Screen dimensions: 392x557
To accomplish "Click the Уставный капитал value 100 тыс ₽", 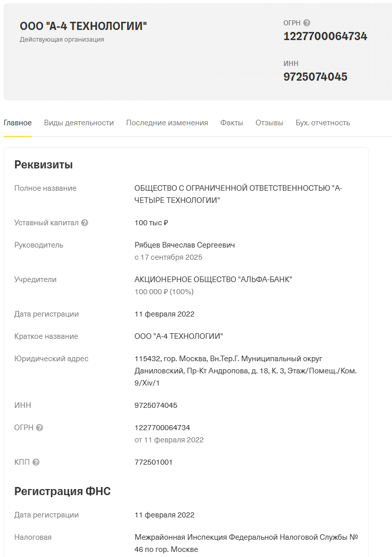I will pos(151,223).
